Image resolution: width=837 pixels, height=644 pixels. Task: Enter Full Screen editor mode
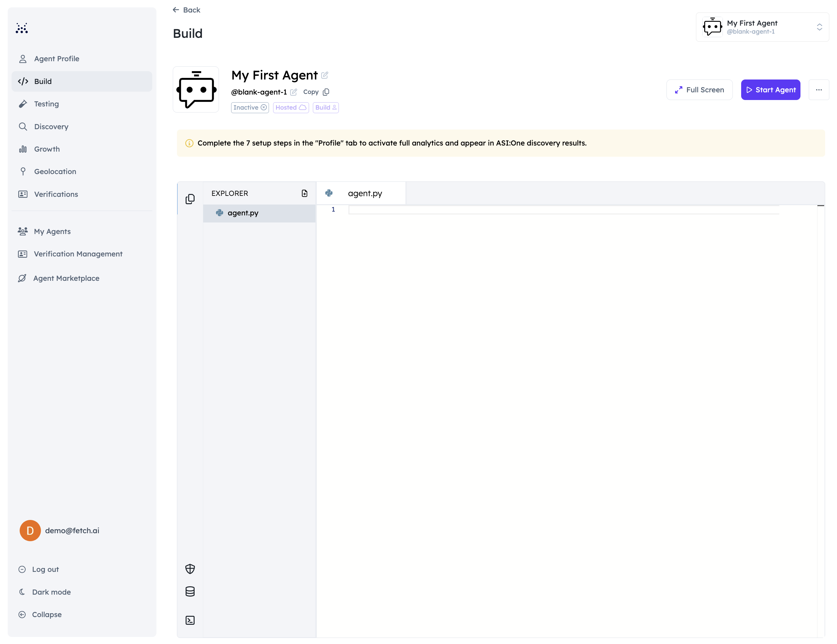(699, 90)
